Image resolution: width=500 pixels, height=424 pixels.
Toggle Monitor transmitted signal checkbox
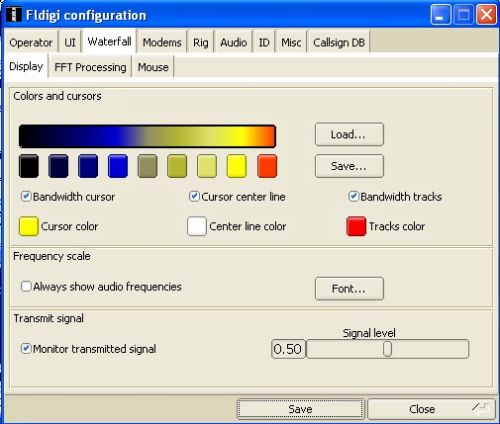coord(26,349)
